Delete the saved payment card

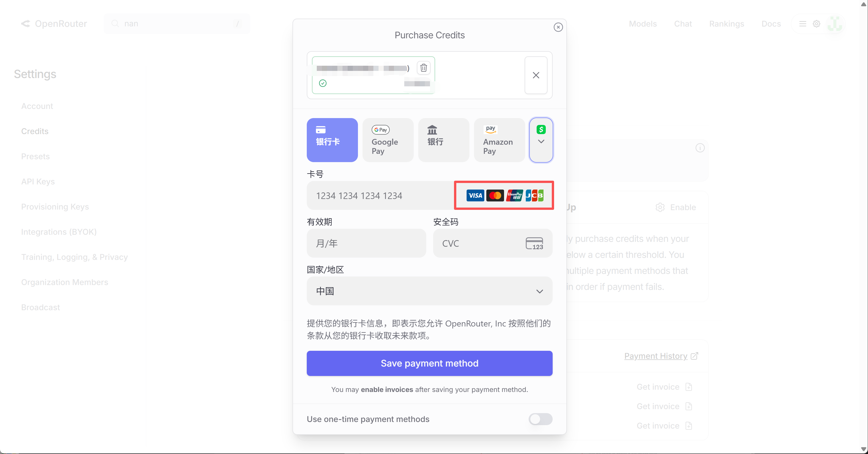point(423,68)
